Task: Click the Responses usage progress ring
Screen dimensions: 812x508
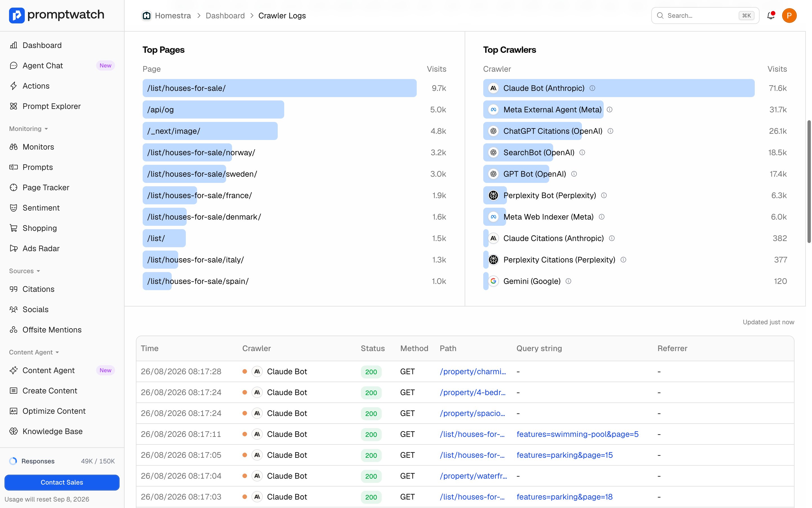Action: coord(13,461)
